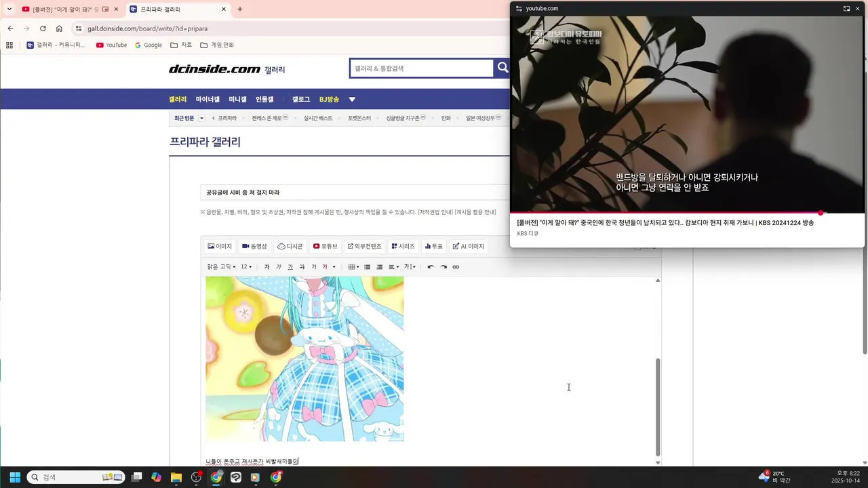Open File Explorer from the taskbar
This screenshot has width=868, height=488.
tap(176, 477)
